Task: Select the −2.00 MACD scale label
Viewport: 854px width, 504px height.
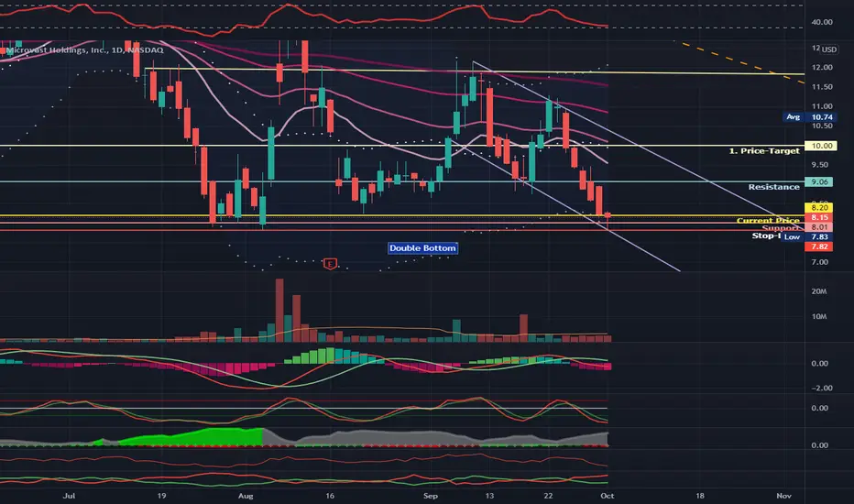Action: pyautogui.click(x=821, y=389)
